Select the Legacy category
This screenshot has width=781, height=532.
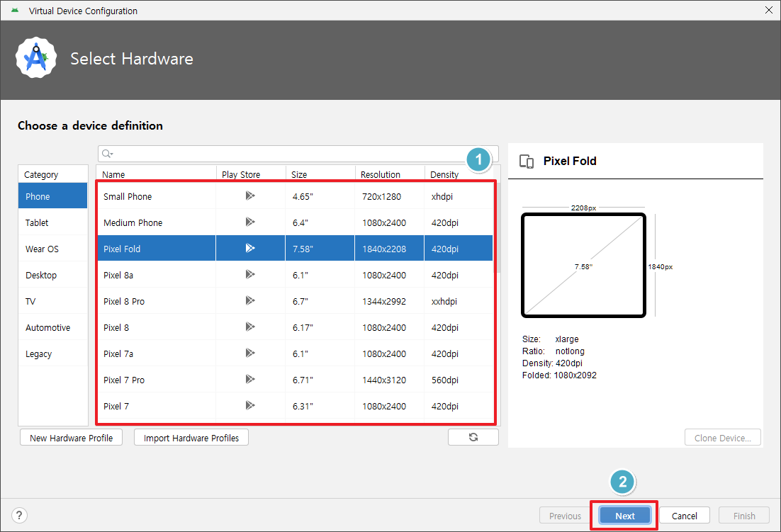click(52, 353)
